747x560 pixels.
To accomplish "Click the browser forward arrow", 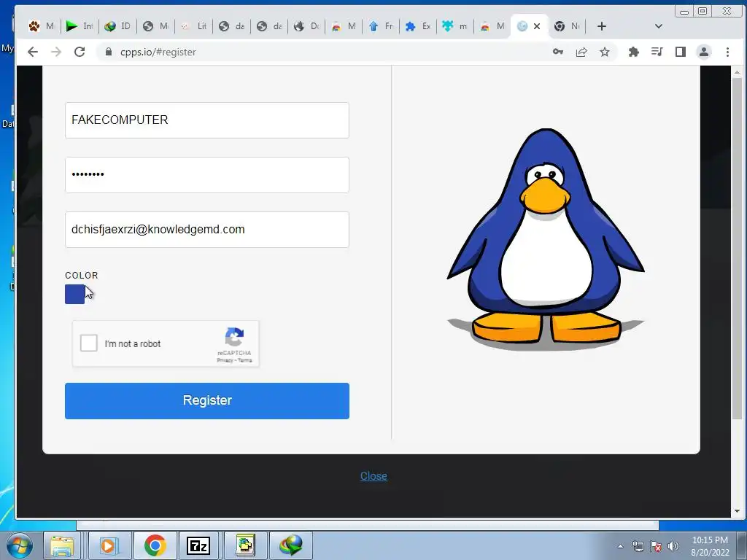I will 56,52.
